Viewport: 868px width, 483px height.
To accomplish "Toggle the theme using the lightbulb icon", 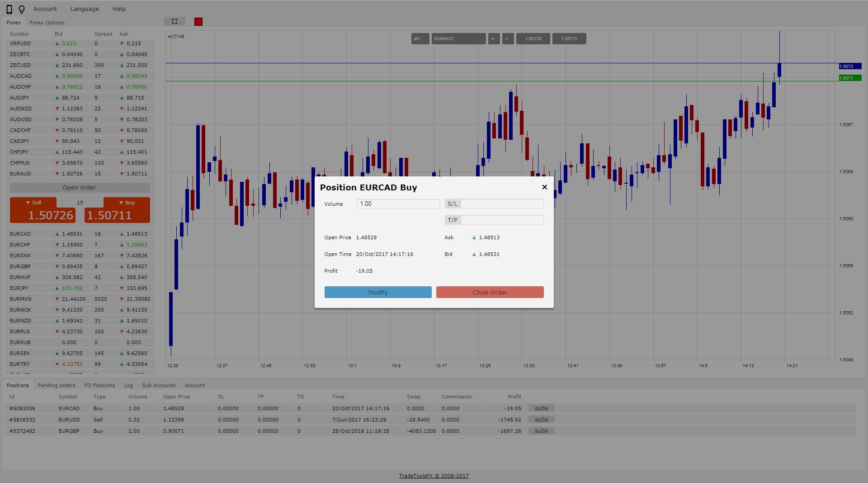I will 22,9.
